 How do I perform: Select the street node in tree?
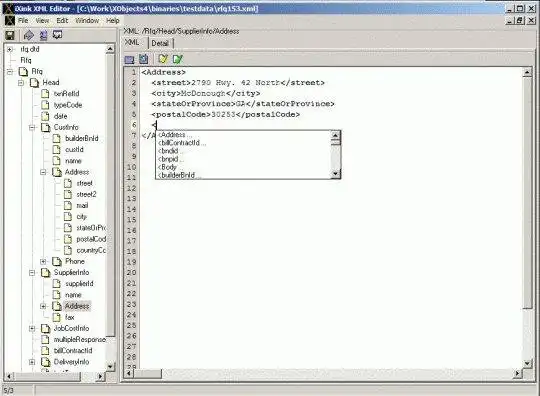coord(84,183)
